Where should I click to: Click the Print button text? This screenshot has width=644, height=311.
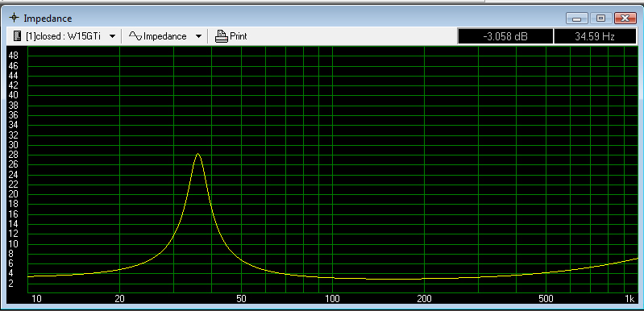tap(239, 36)
